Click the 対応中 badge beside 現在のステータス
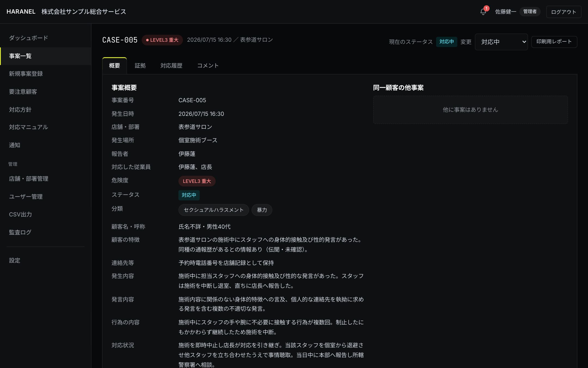This screenshot has width=588, height=368. click(x=446, y=42)
